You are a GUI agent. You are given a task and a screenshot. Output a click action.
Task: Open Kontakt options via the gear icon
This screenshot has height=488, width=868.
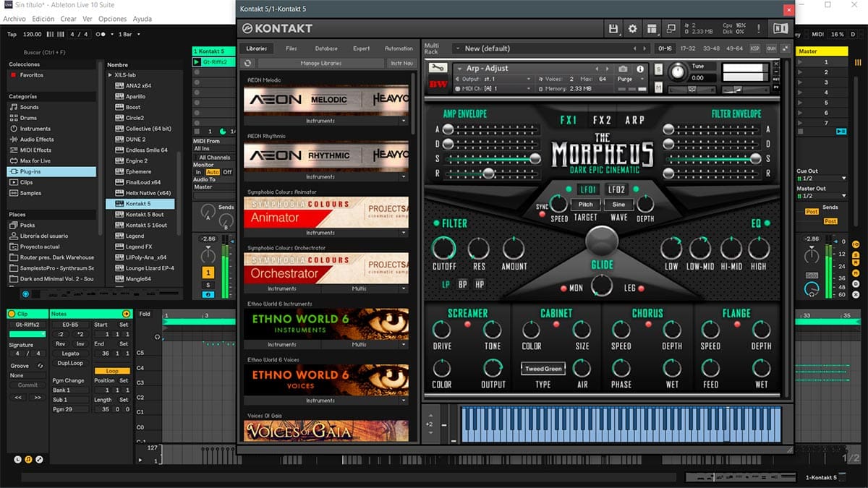tap(633, 28)
